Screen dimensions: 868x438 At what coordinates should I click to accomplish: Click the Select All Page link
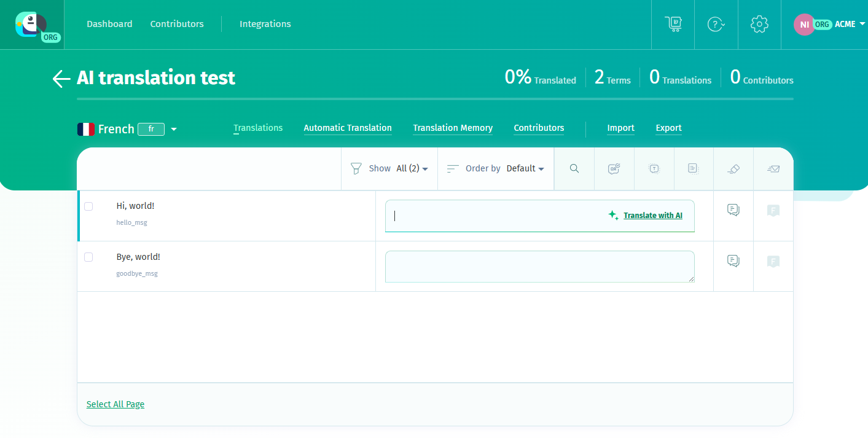(115, 404)
